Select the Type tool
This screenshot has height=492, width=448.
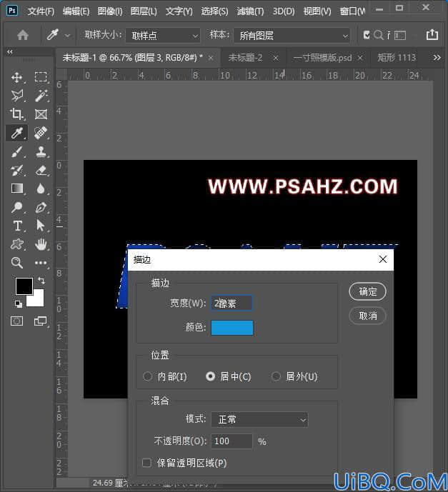[17, 226]
